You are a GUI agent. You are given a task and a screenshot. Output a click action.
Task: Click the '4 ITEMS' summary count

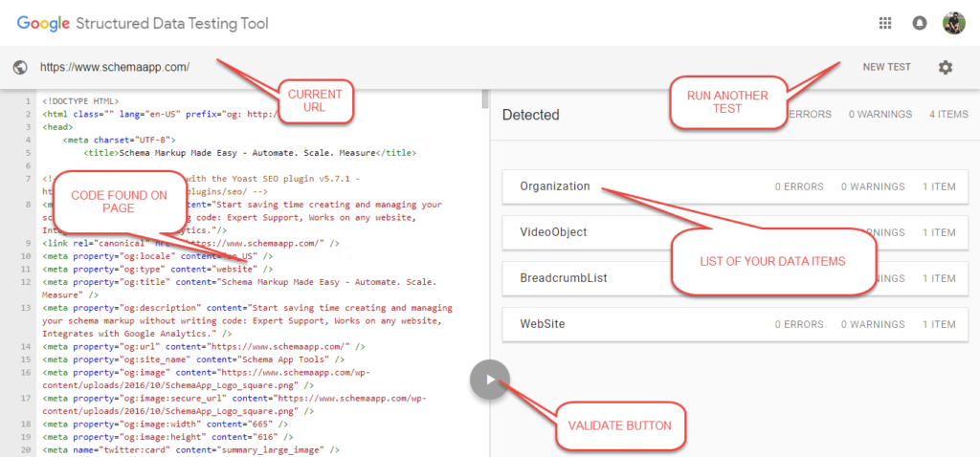948,115
